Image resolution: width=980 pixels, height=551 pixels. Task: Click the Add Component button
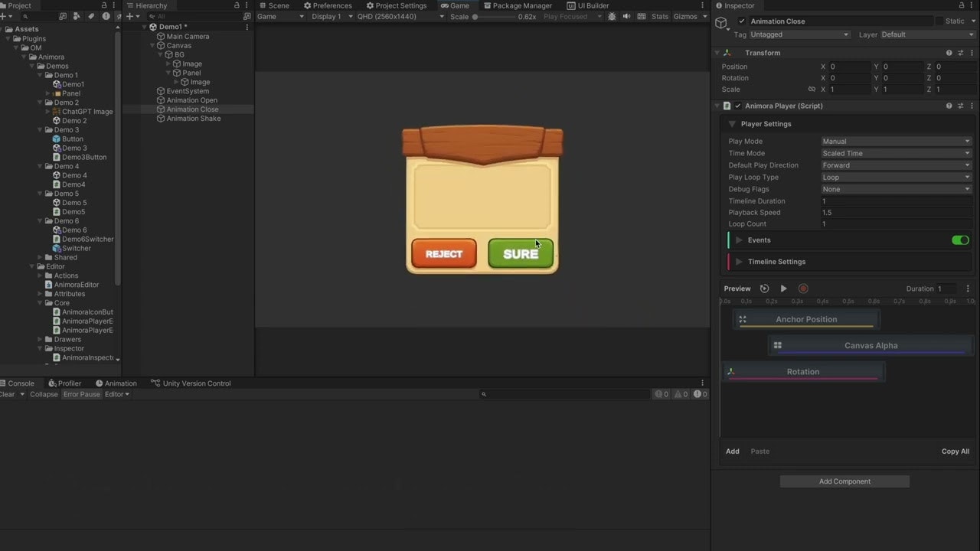[x=844, y=481]
